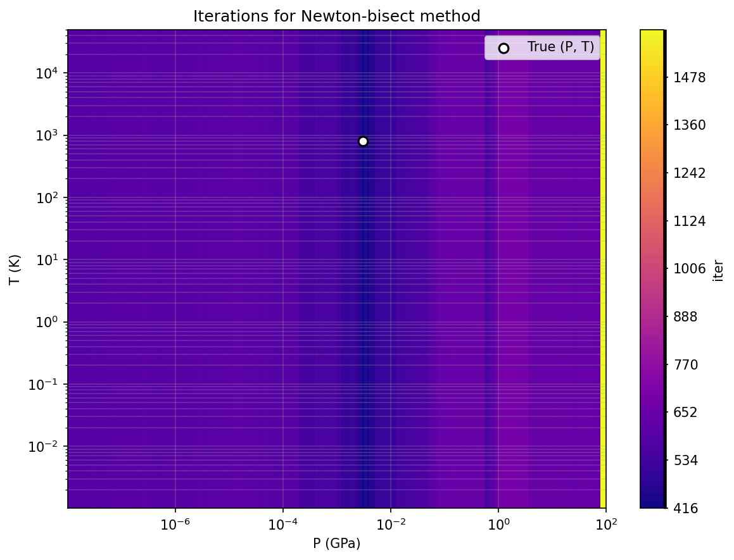Viewport: 734px width, 560px height.
Task: Click colorbar tick label 416
Action: 686,508
